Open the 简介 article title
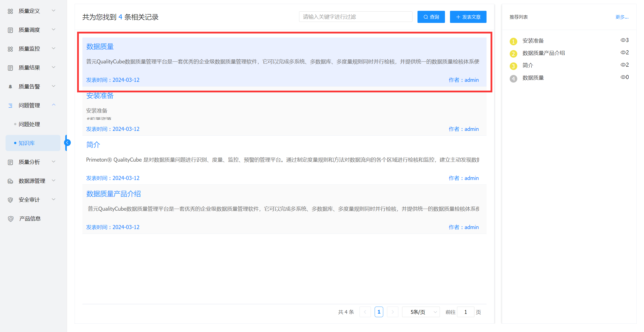Viewport: 644px width, 332px height. 93,145
